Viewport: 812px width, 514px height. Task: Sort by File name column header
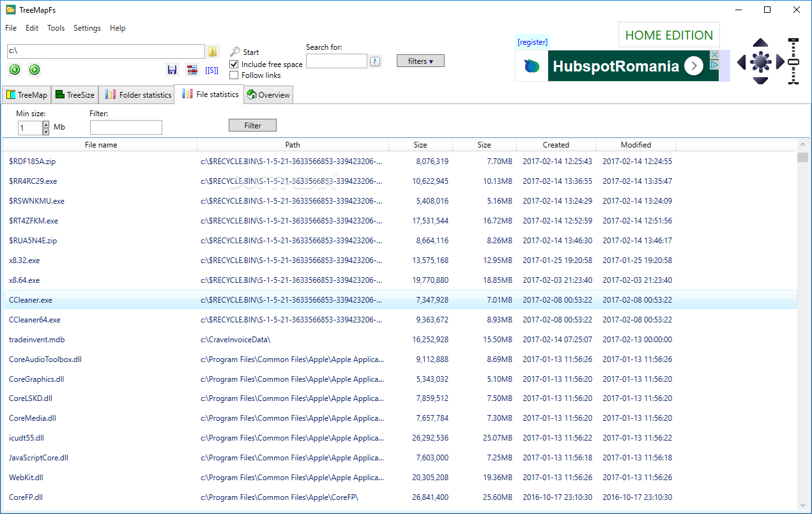click(100, 145)
